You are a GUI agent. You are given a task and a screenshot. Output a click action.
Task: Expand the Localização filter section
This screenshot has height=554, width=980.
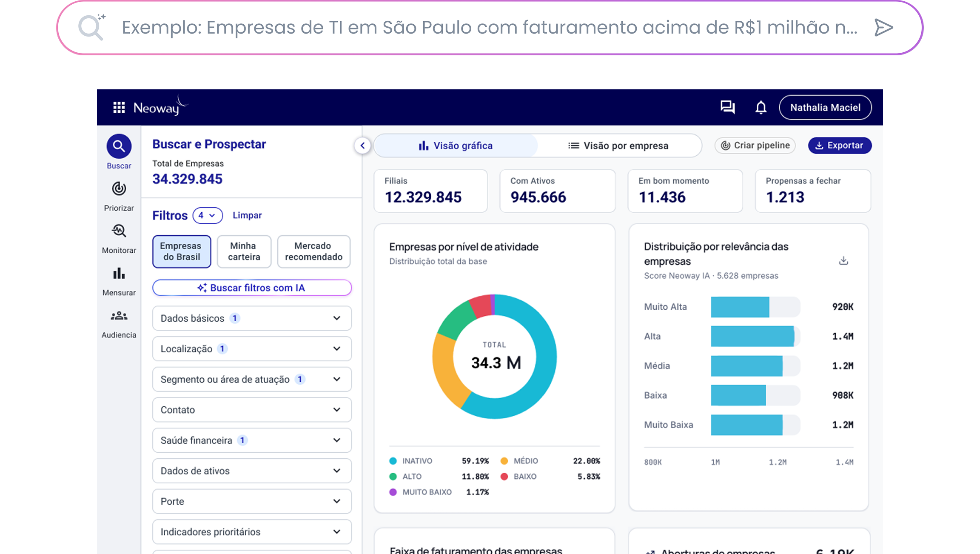(252, 349)
